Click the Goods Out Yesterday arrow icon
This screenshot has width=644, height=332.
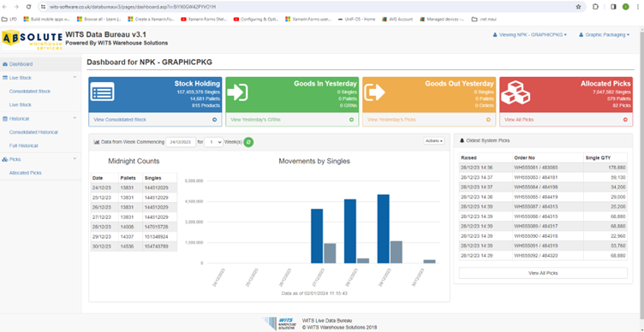(374, 92)
